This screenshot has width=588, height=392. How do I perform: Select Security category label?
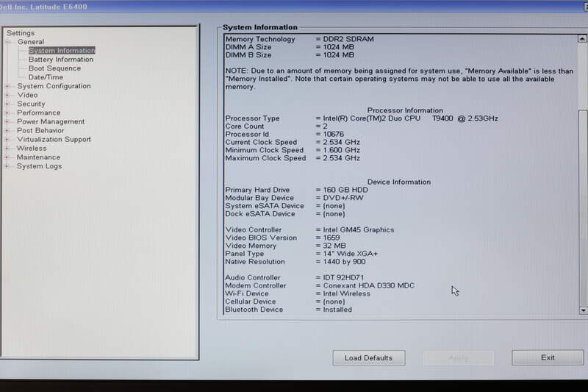click(31, 104)
